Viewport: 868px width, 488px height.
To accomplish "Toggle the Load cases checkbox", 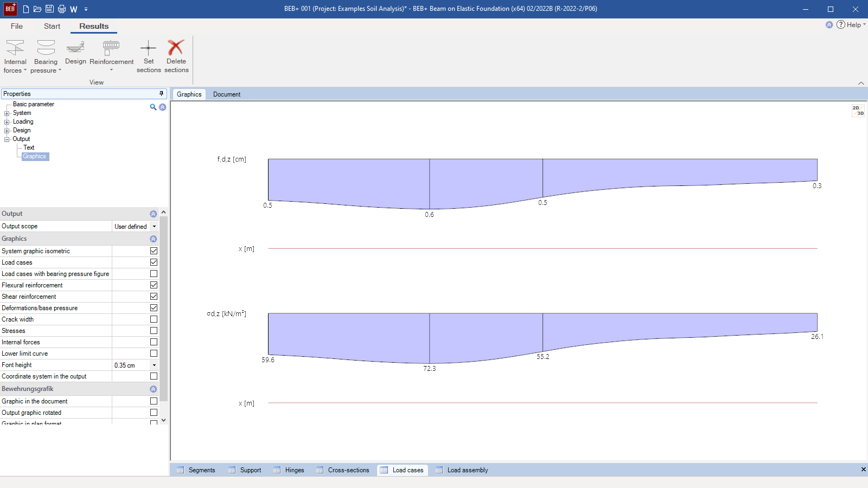I will pyautogui.click(x=154, y=262).
